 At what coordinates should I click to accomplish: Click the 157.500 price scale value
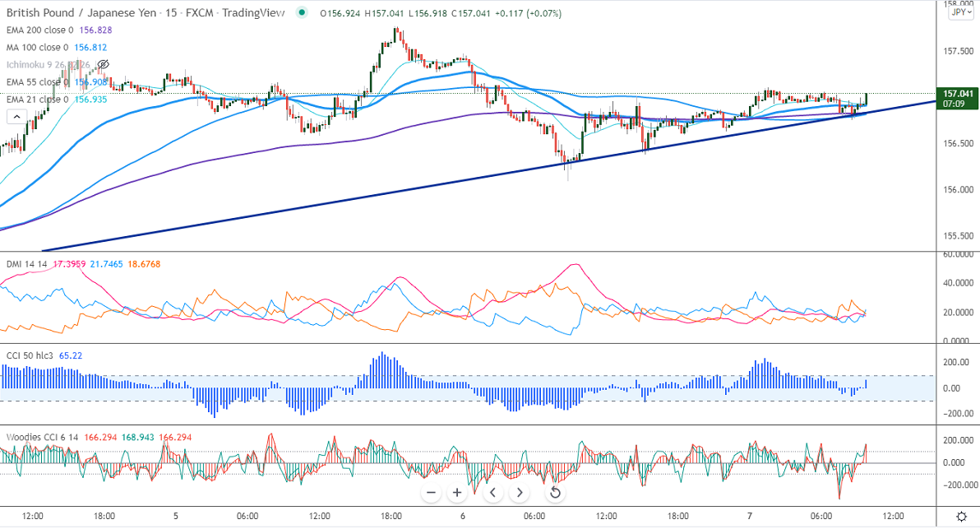pos(958,51)
